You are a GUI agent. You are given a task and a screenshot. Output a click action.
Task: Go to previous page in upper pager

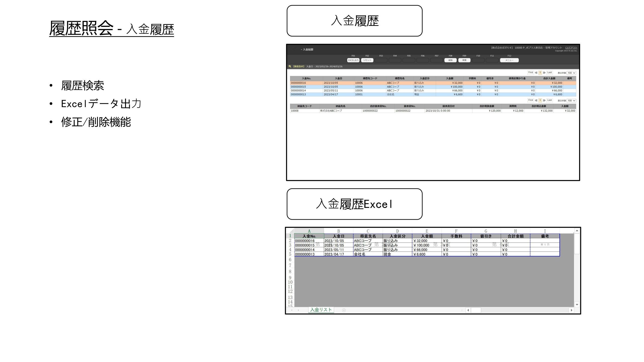point(536,73)
